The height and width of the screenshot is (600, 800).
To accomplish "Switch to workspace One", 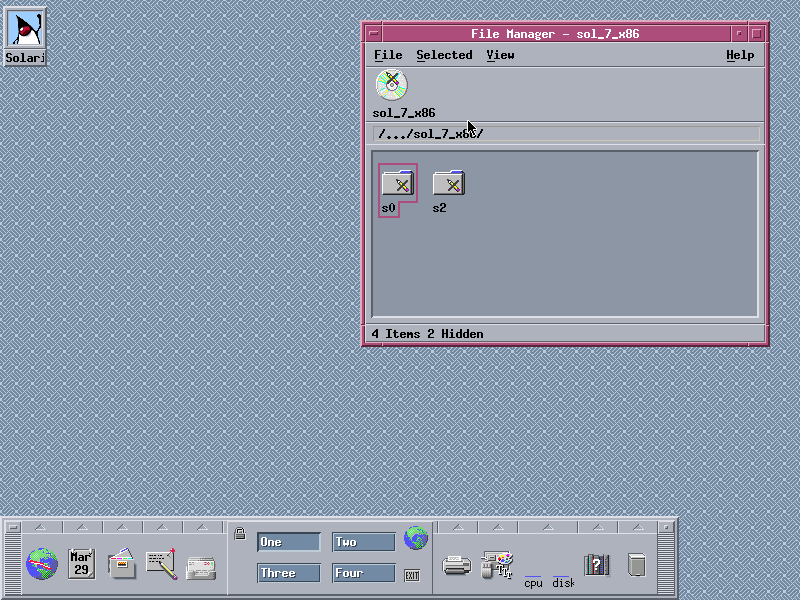I will (289, 542).
